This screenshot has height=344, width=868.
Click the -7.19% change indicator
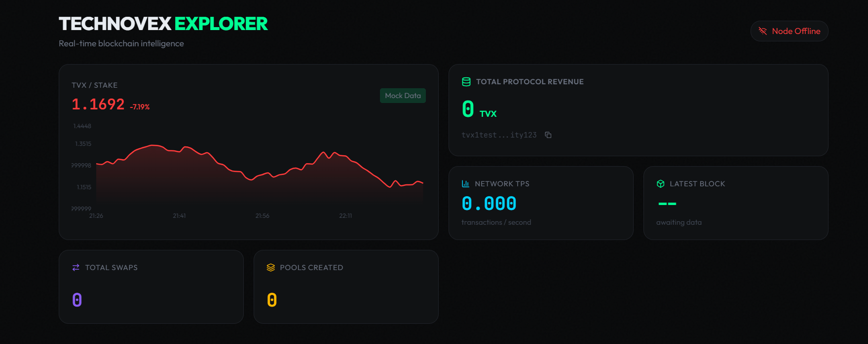(140, 107)
